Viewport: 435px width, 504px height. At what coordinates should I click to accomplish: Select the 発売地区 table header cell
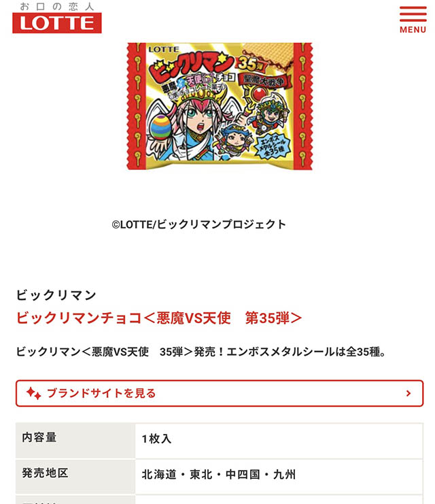pyautogui.click(x=75, y=476)
